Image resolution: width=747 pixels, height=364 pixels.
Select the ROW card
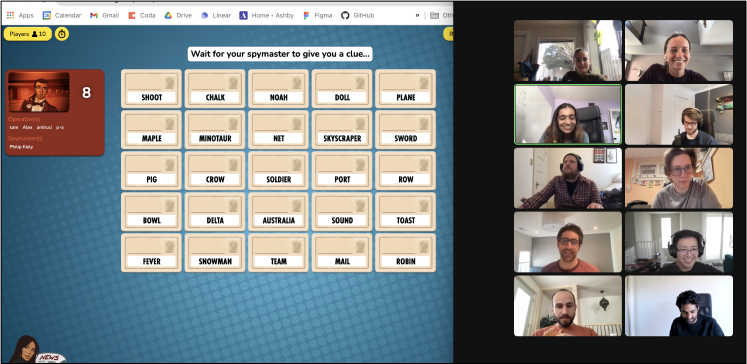(x=405, y=171)
